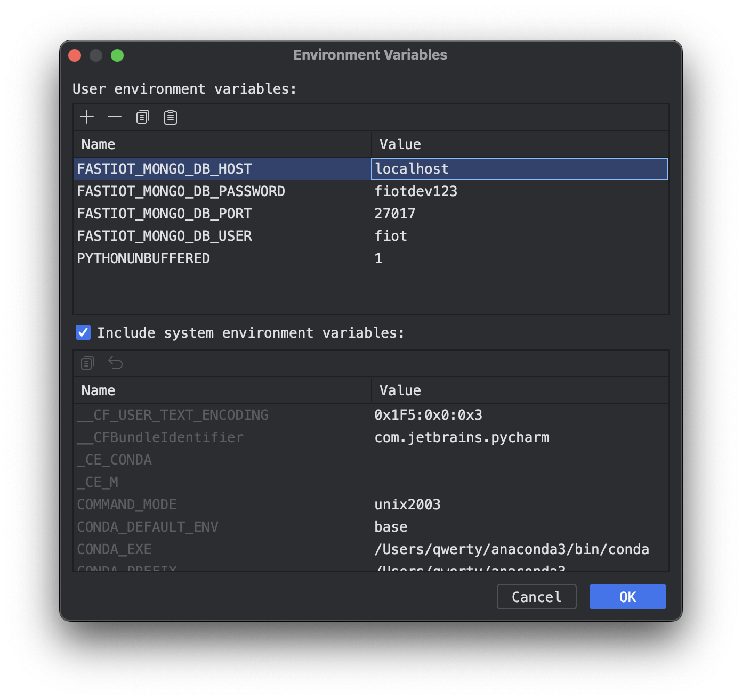742x700 pixels.
Task: Select __CF_USER_TEXT_ENCODING system variable
Action: tap(173, 415)
